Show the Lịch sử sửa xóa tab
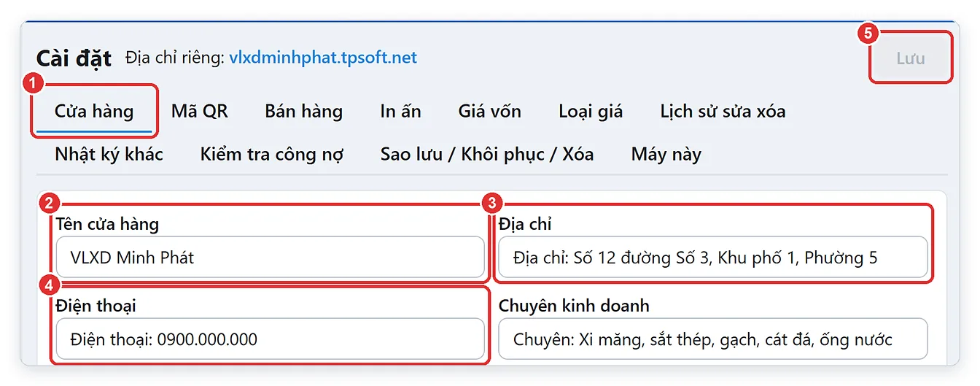The width and height of the screenshot is (980, 386). (723, 111)
